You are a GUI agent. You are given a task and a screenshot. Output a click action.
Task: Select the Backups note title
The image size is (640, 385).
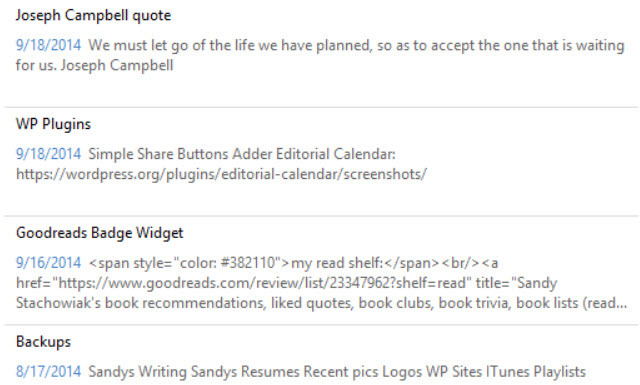(43, 342)
